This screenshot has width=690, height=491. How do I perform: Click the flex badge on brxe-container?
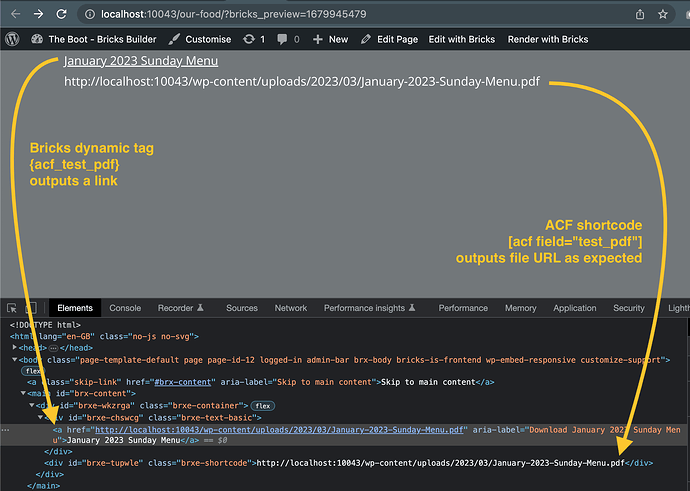(x=263, y=406)
